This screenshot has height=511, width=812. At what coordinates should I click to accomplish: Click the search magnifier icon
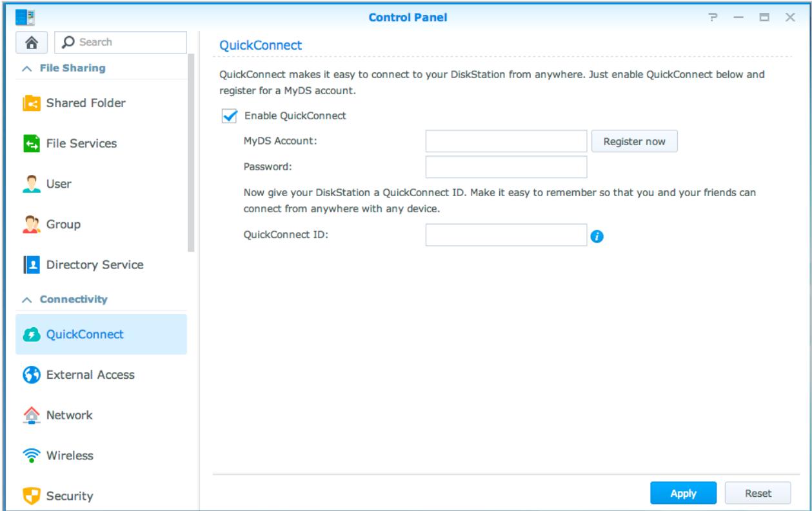point(68,43)
